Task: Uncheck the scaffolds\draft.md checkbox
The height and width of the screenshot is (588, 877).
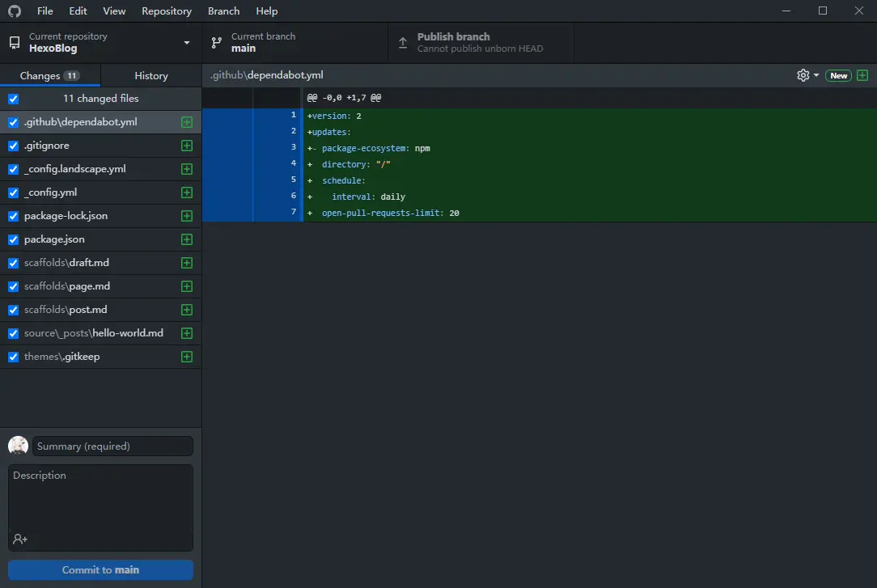Action: click(13, 263)
